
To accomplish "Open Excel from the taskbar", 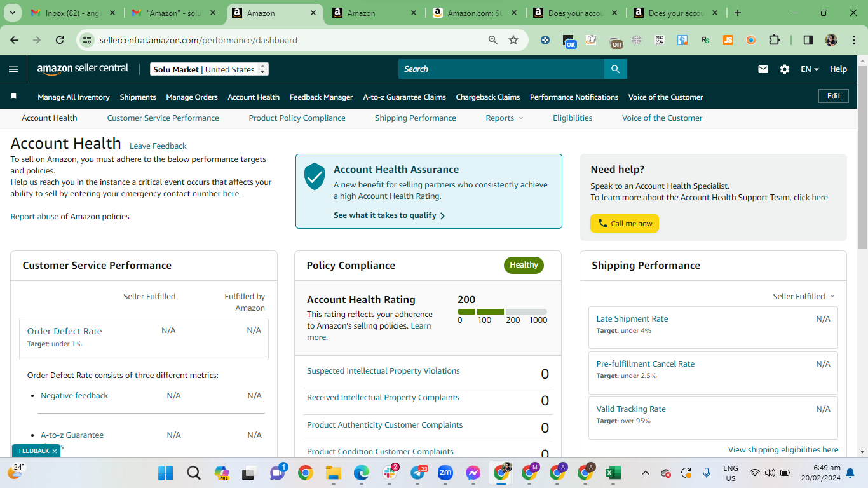I will coord(613,473).
